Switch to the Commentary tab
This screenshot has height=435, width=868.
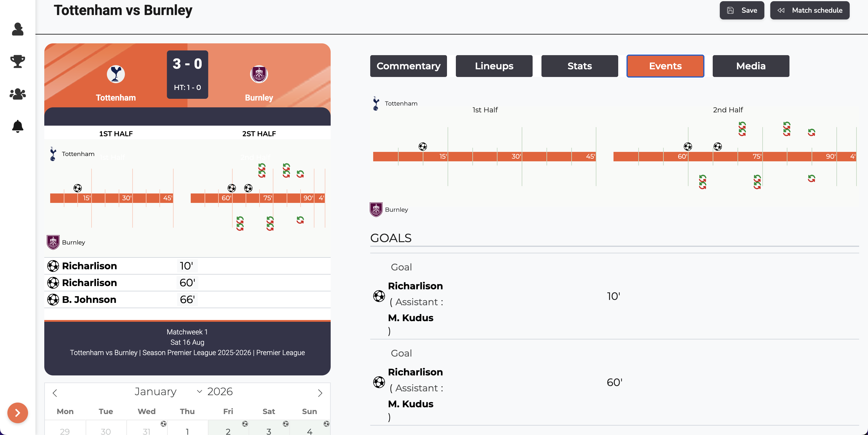point(408,66)
